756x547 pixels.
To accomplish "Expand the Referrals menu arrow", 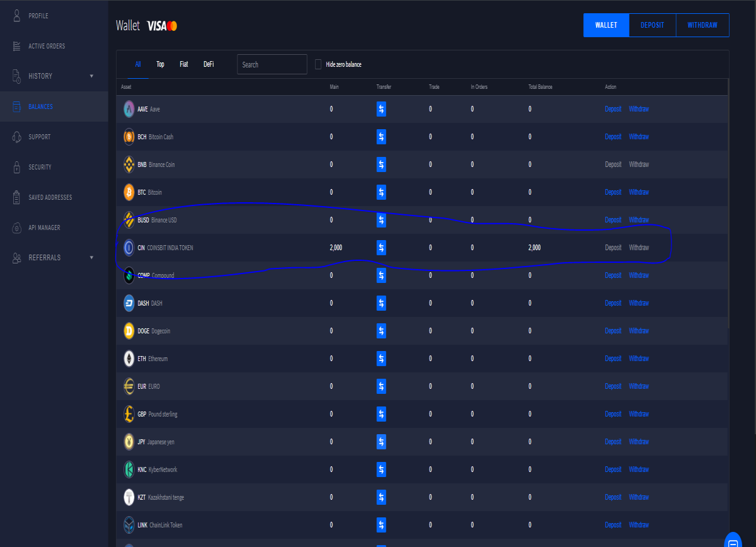I will [91, 258].
